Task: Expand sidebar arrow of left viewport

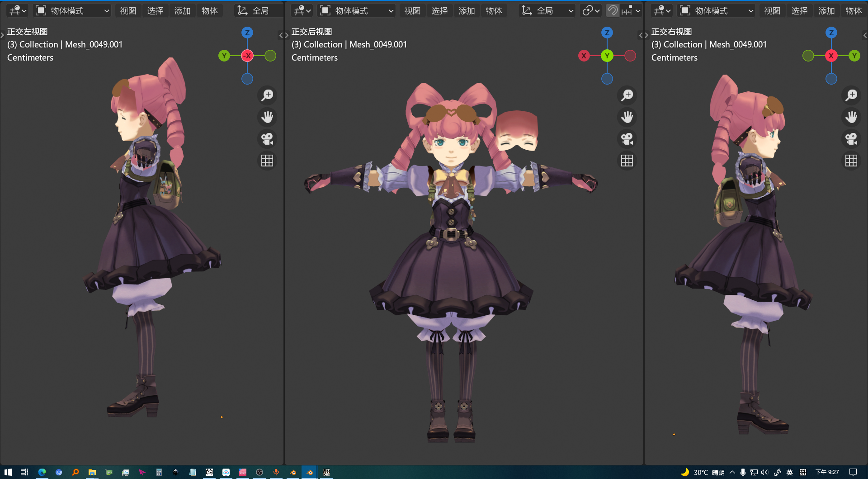Action: tap(280, 35)
